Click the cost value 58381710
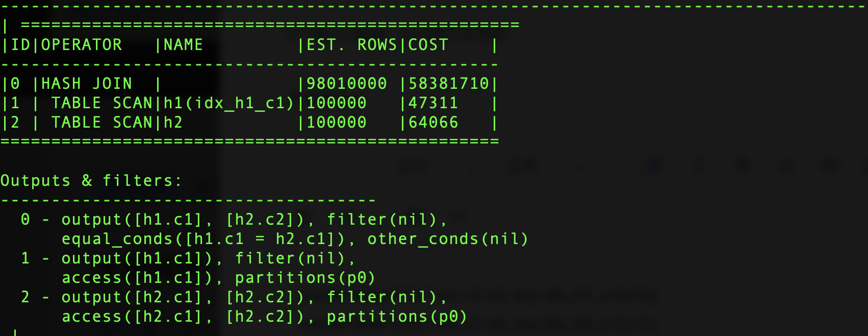Viewport: 868px width, 336px height. [x=449, y=84]
